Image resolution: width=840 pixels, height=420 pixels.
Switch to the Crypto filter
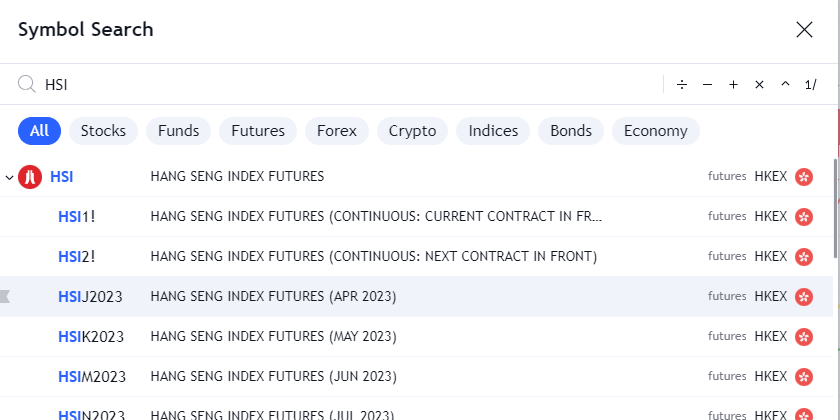pos(412,131)
